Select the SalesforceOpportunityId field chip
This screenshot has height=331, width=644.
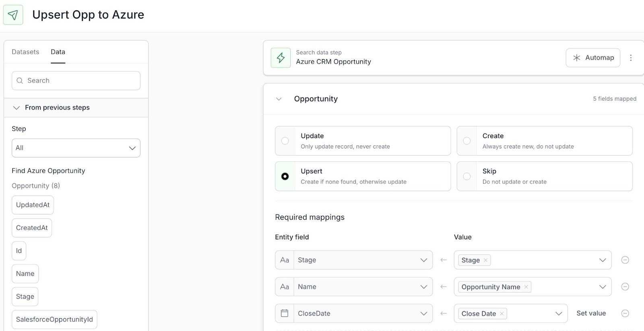click(x=54, y=320)
